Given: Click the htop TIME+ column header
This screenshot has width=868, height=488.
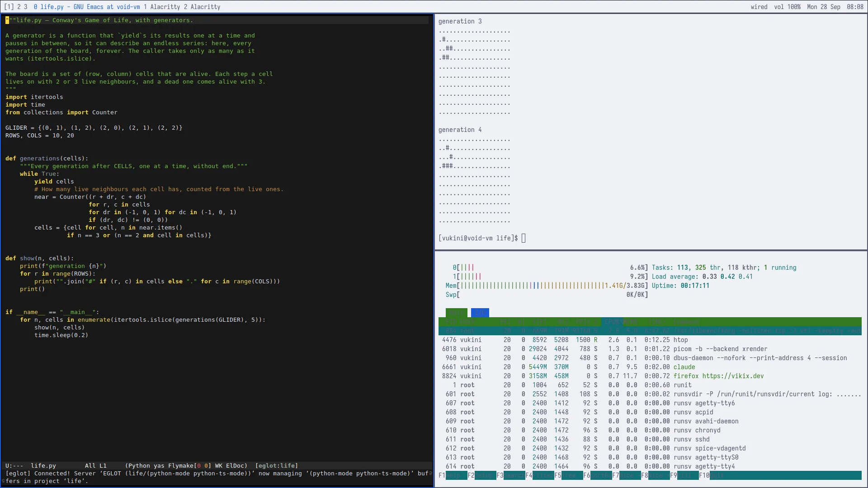Looking at the screenshot, I should [x=656, y=322].
